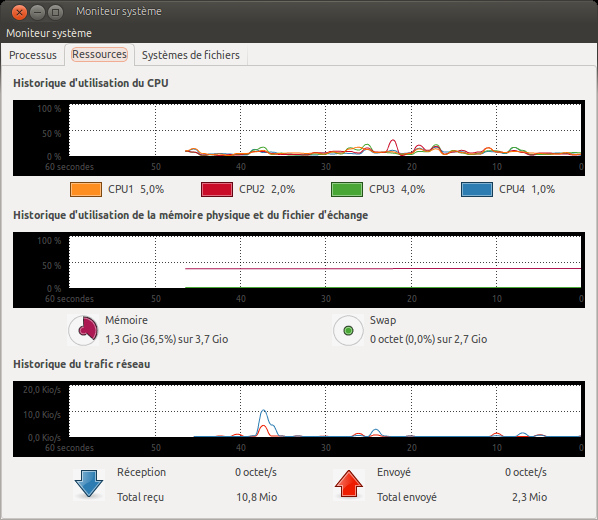
Task: Click the memory value 1,3 Gio (36,5%) sur 3,7 Gio
Action: tap(167, 339)
